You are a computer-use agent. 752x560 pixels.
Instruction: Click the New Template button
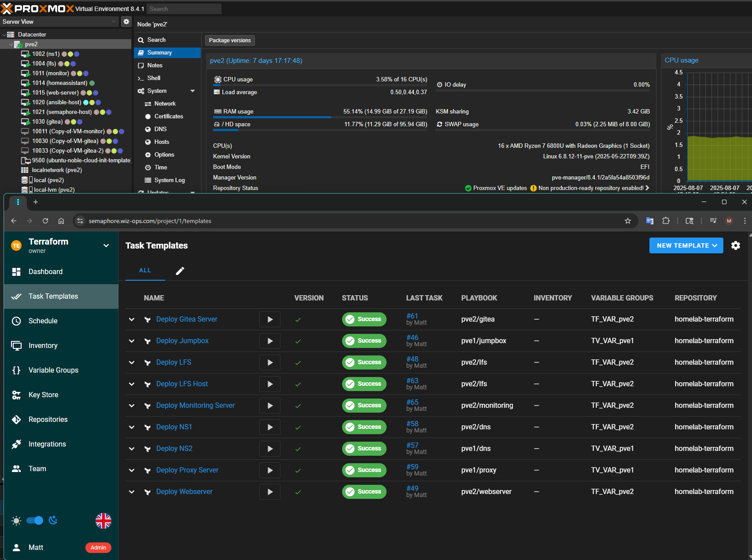pos(686,245)
